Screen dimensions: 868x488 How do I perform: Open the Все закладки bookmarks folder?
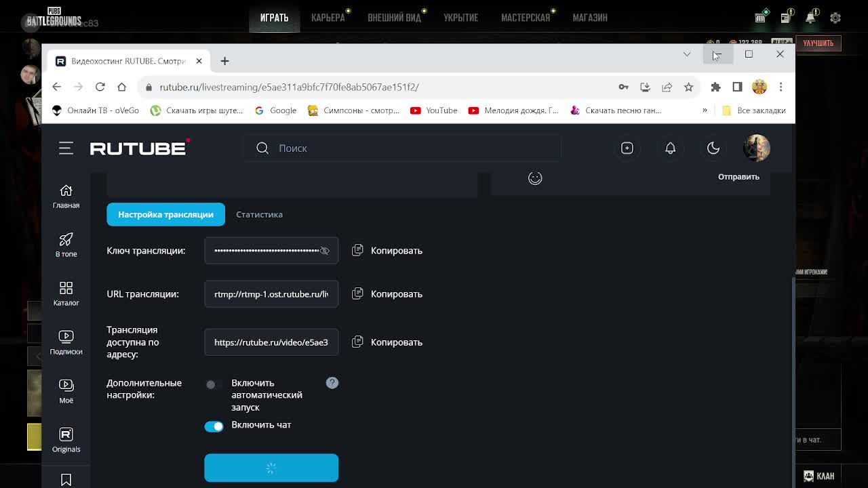pyautogui.click(x=753, y=110)
